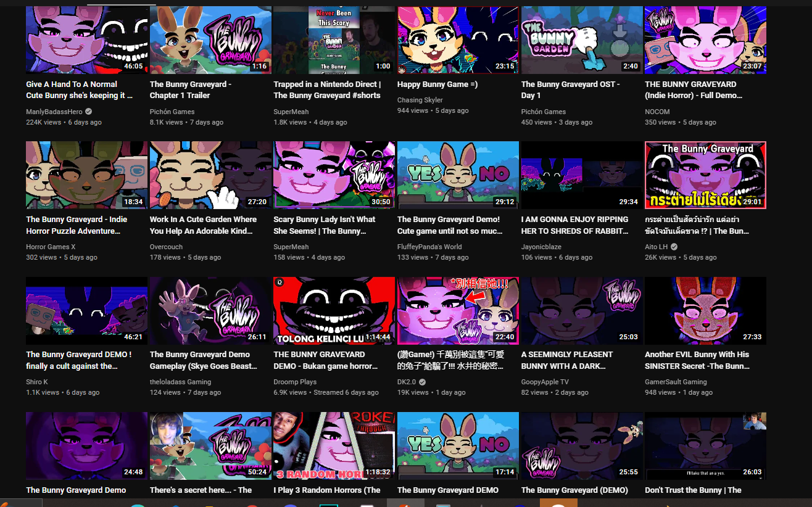Open the Chapter 1 Trailer video thumbnail
Viewport: 812px width, 507px height.
210,40
